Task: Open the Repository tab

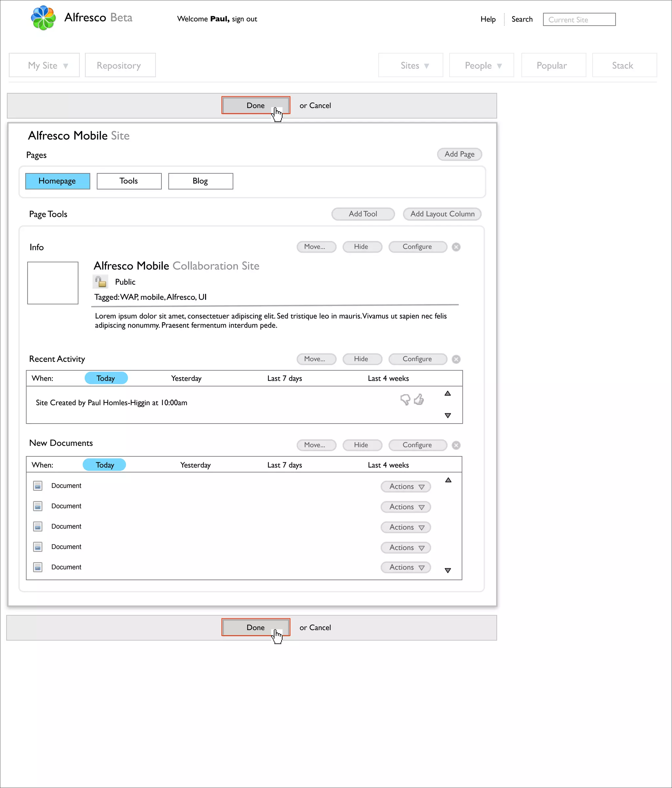Action: pyautogui.click(x=120, y=65)
